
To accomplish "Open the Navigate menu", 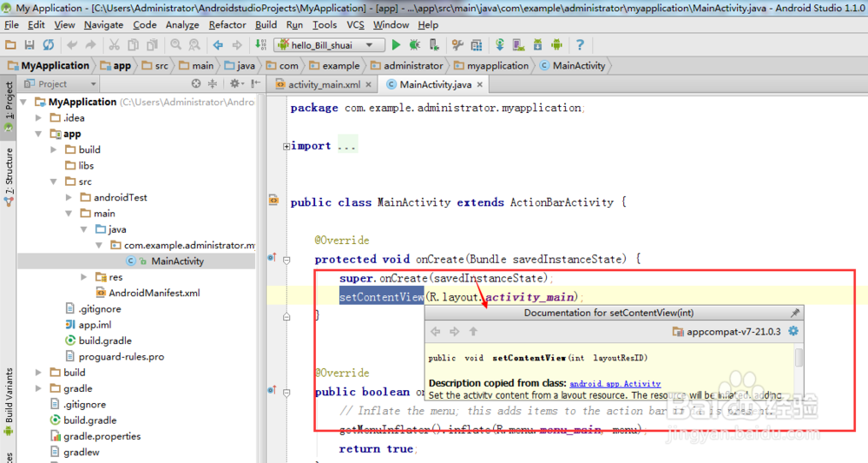I will 103,25.
